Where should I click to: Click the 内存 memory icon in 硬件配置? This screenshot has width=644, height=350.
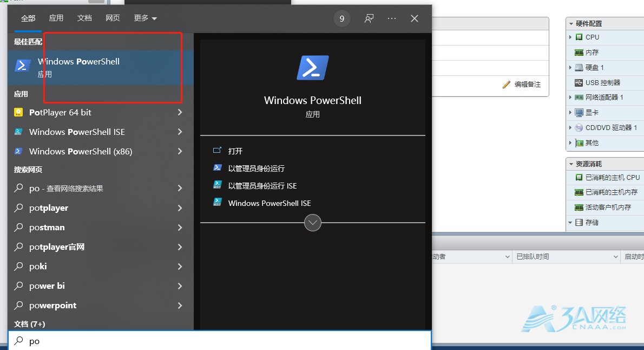pos(579,52)
